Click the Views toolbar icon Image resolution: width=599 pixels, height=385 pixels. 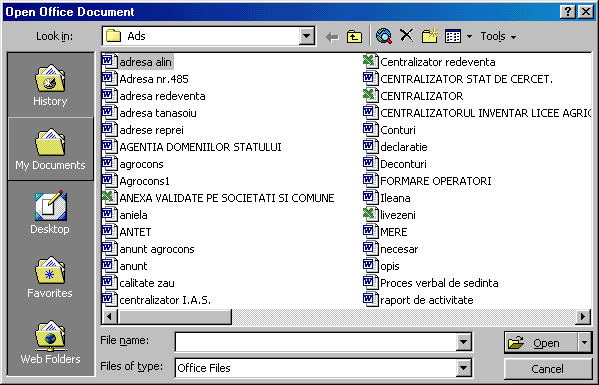453,36
